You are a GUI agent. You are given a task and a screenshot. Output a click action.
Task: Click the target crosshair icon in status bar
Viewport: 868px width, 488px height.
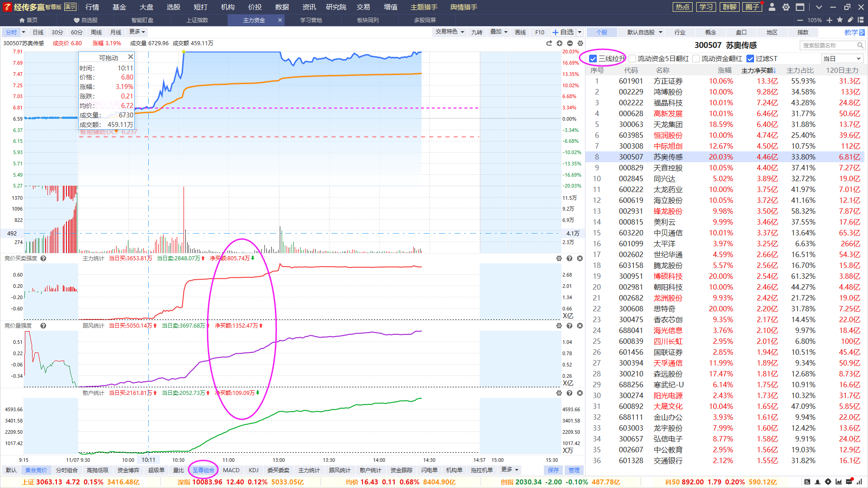click(828, 482)
